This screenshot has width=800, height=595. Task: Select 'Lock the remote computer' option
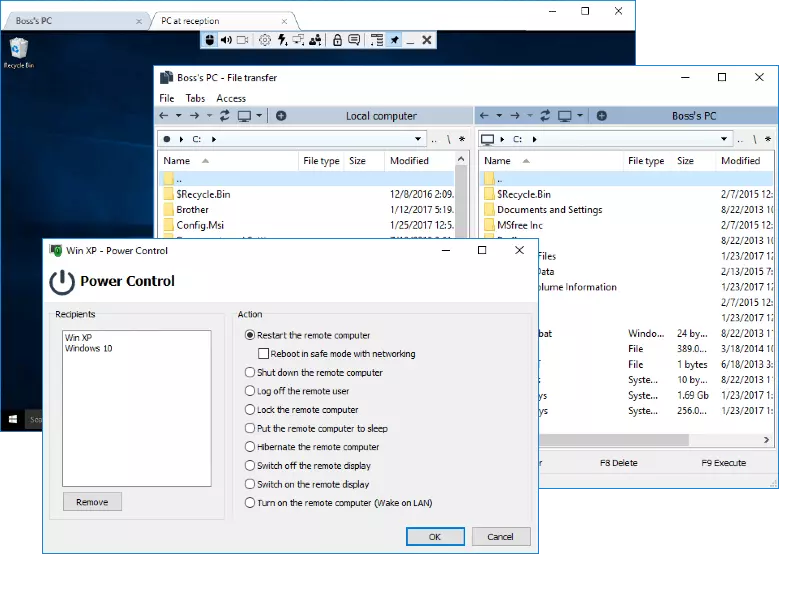click(250, 410)
